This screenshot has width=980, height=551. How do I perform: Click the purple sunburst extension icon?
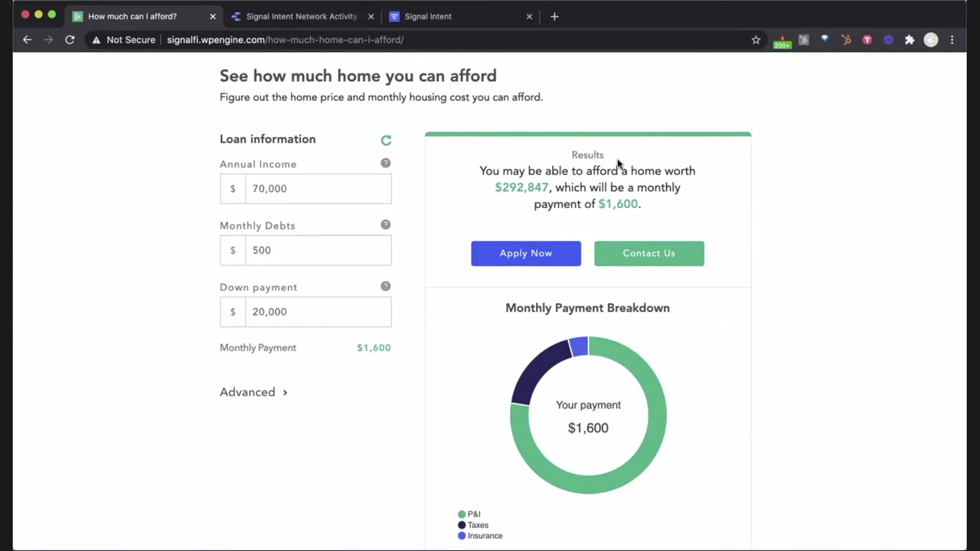(x=888, y=40)
